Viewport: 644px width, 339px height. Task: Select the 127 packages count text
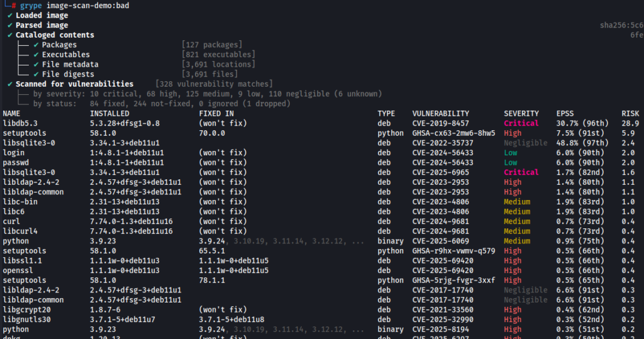[212, 45]
